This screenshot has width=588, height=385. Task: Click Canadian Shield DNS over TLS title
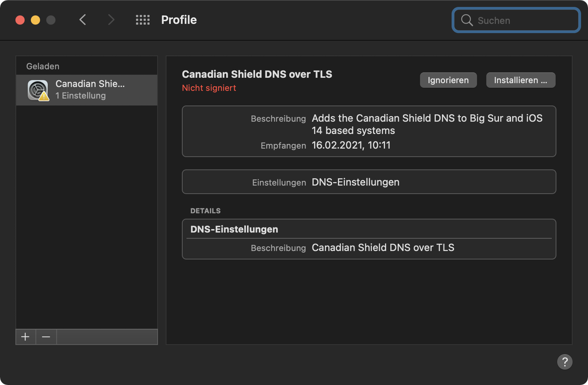(x=257, y=74)
